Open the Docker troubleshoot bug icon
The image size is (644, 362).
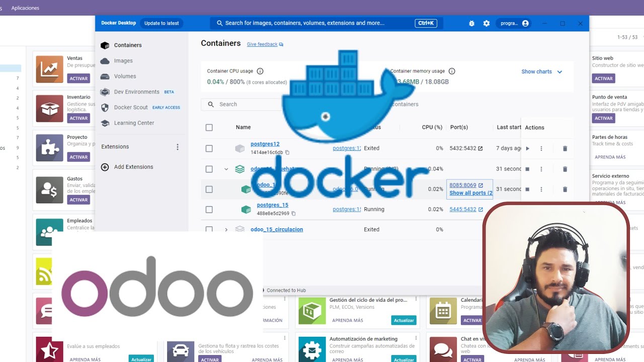click(x=471, y=23)
